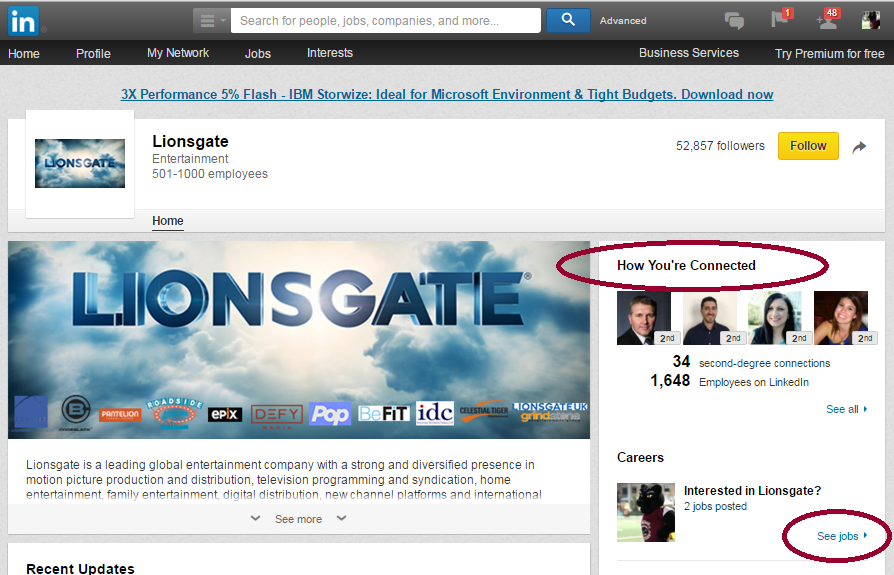Click the large Lionsgate banner image
This screenshot has height=575, width=894.
[x=299, y=340]
